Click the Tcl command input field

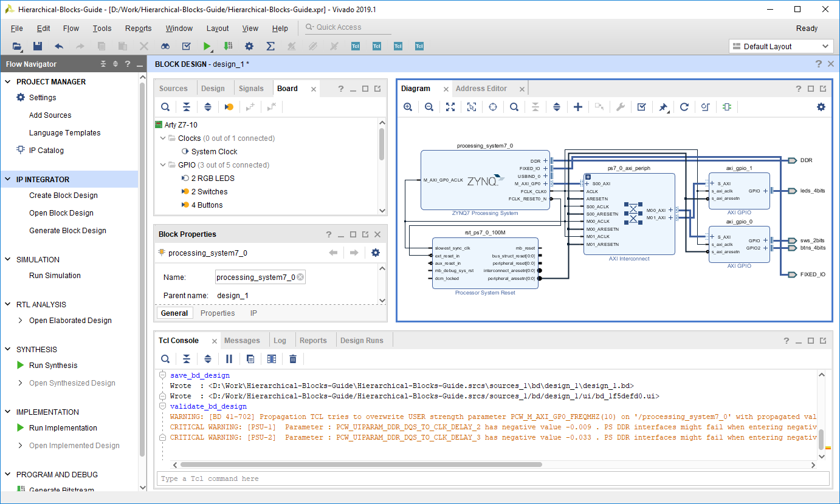click(x=493, y=478)
